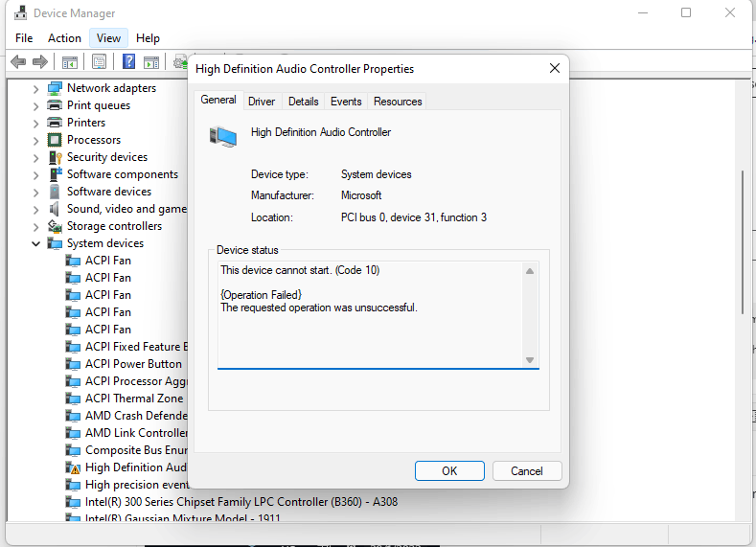The width and height of the screenshot is (756, 547).
Task: Expand the Printers node
Action: (x=35, y=123)
